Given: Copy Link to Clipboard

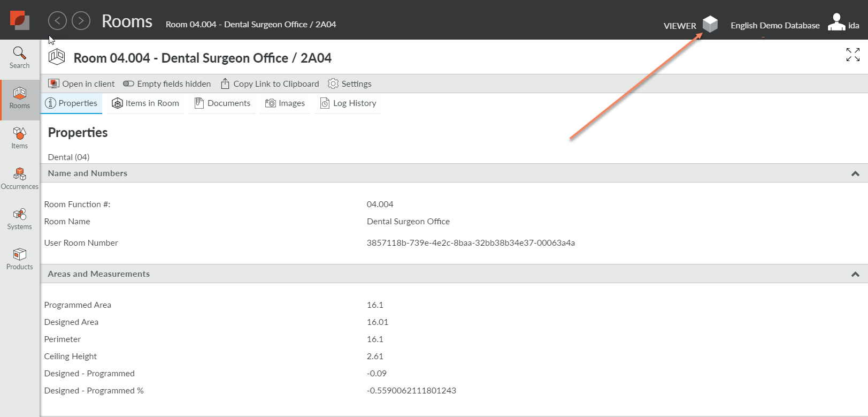Looking at the screenshot, I should [270, 84].
